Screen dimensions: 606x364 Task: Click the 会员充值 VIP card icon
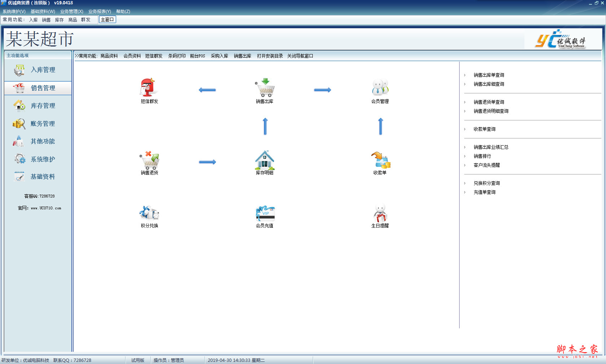pos(265,213)
